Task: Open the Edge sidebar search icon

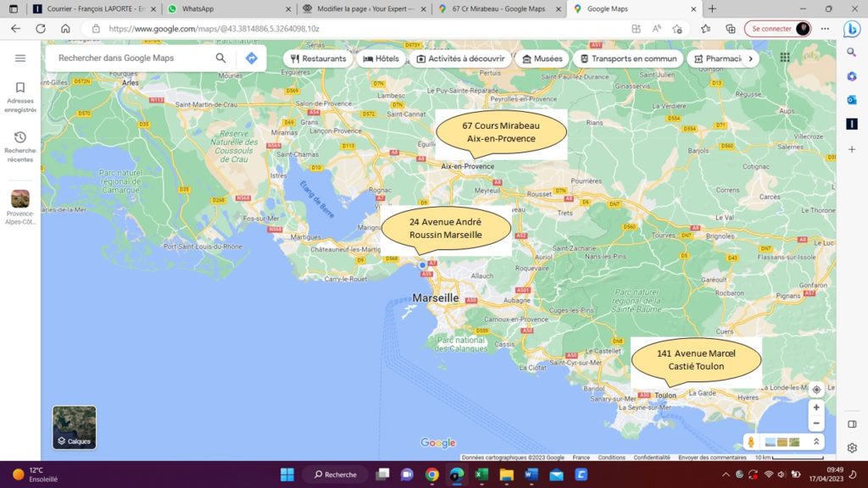Action: click(851, 52)
